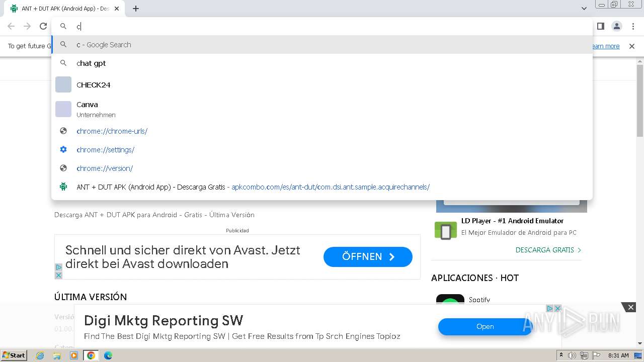Dismiss the infobar with the X
The image size is (644, 362).
(x=632, y=46)
